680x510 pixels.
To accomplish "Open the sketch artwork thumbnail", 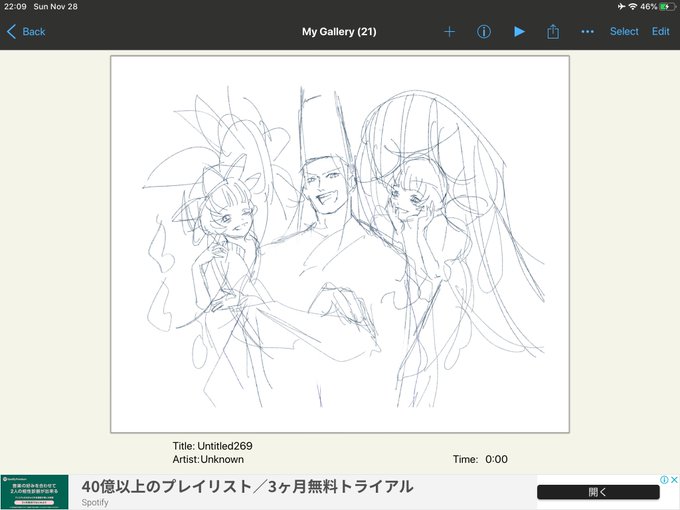I will point(340,244).
